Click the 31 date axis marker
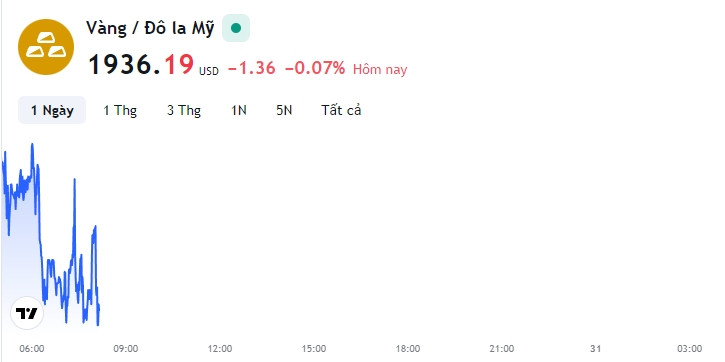The width and height of the screenshot is (725, 362). pyautogui.click(x=595, y=349)
